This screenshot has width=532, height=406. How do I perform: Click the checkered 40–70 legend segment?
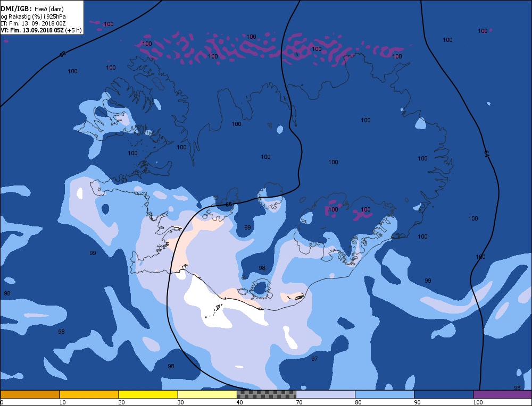[x=266, y=394]
